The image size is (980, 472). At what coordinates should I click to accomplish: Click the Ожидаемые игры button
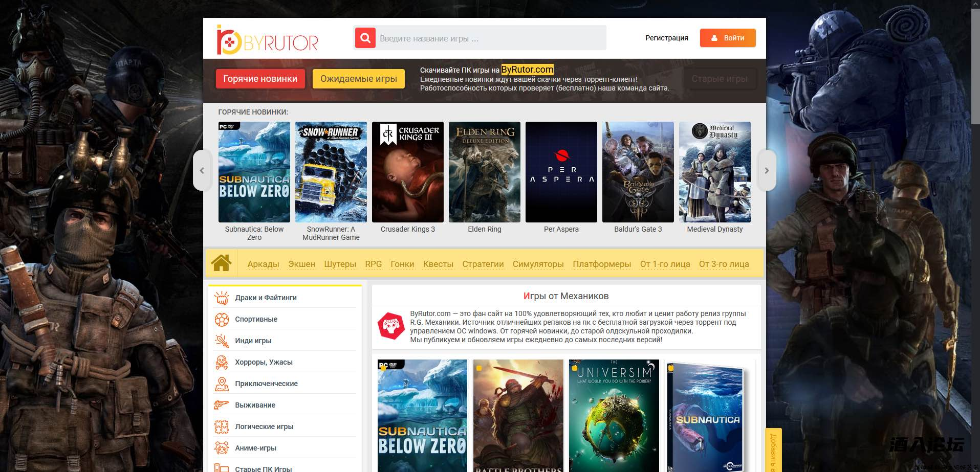[x=358, y=79]
